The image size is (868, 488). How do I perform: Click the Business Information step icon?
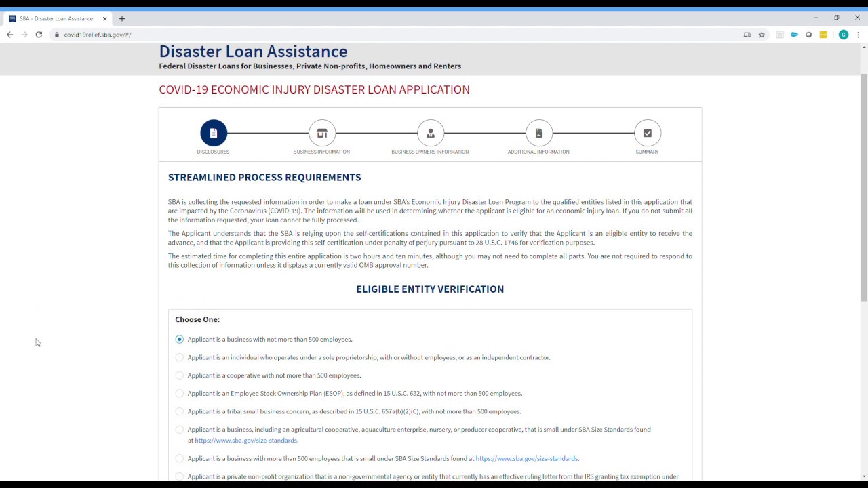[322, 133]
